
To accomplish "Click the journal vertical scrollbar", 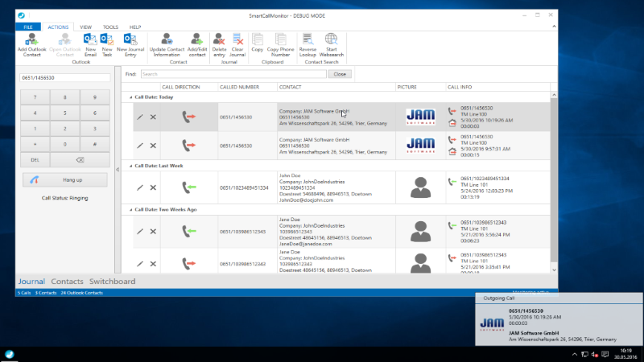I will click(x=554, y=180).
